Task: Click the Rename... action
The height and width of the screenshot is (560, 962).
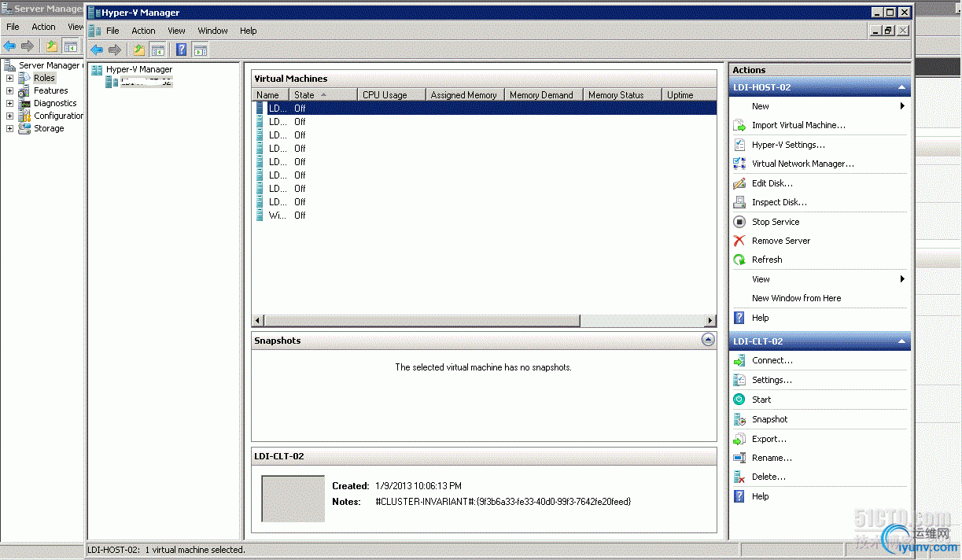Action: (x=772, y=458)
